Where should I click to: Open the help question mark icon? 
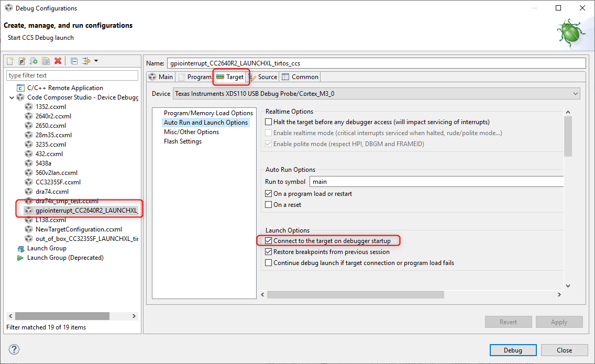[14, 349]
